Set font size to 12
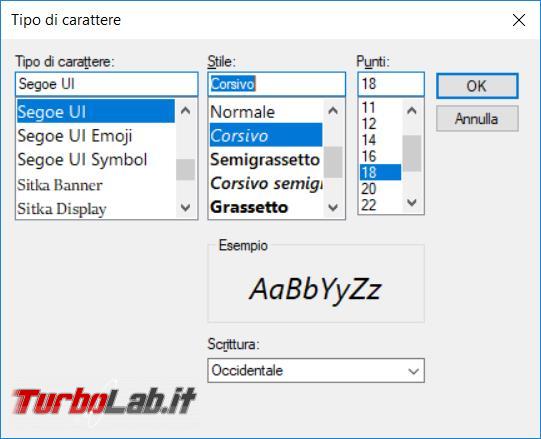Image resolution: width=541 pixels, height=439 pixels. (x=380, y=124)
